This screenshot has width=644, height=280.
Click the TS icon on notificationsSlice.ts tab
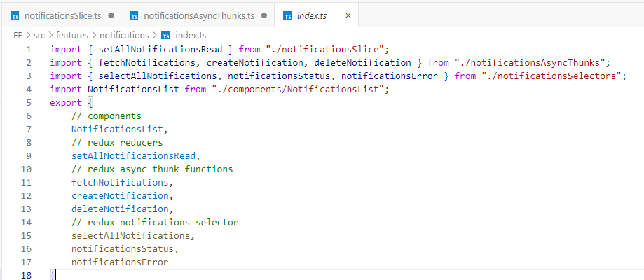pos(15,16)
